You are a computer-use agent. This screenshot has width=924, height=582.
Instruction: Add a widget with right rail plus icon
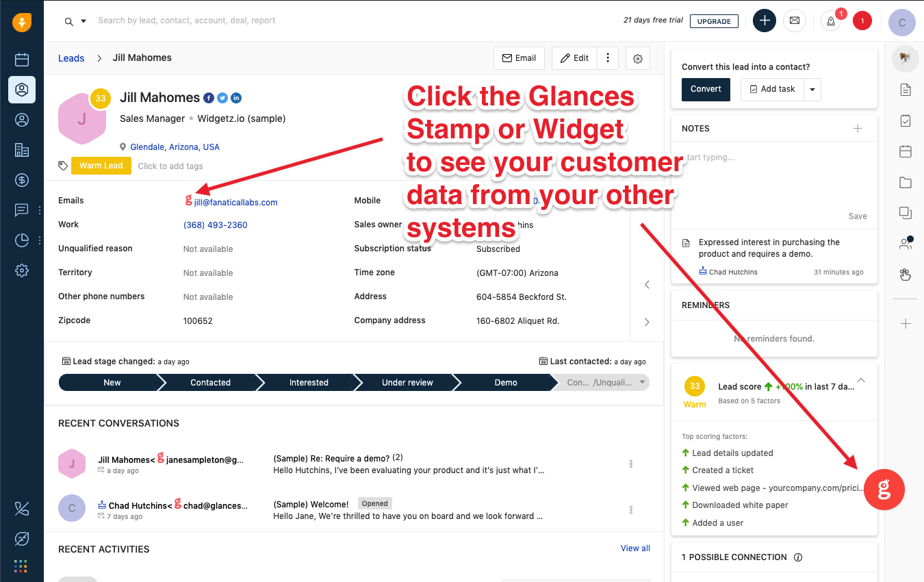[x=906, y=323]
